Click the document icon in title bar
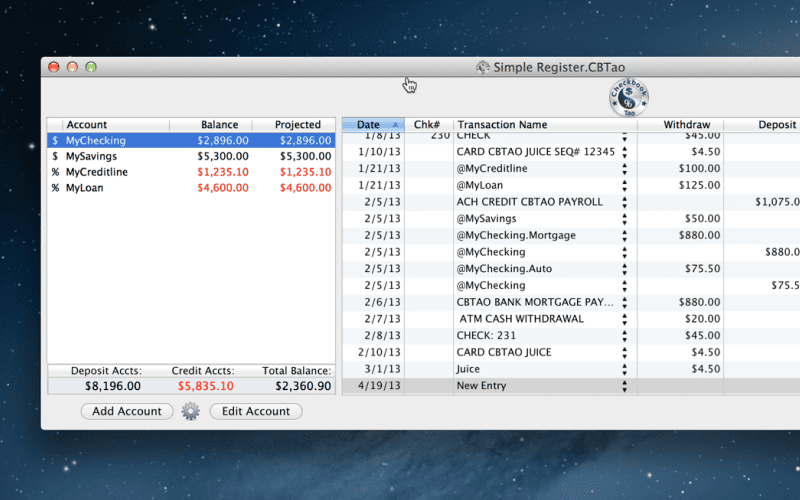 [x=483, y=67]
